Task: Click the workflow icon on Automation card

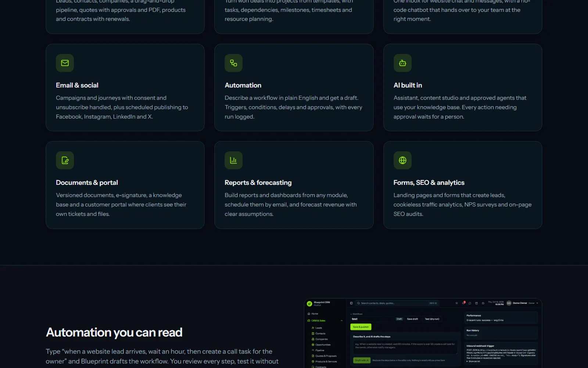Action: point(233,63)
